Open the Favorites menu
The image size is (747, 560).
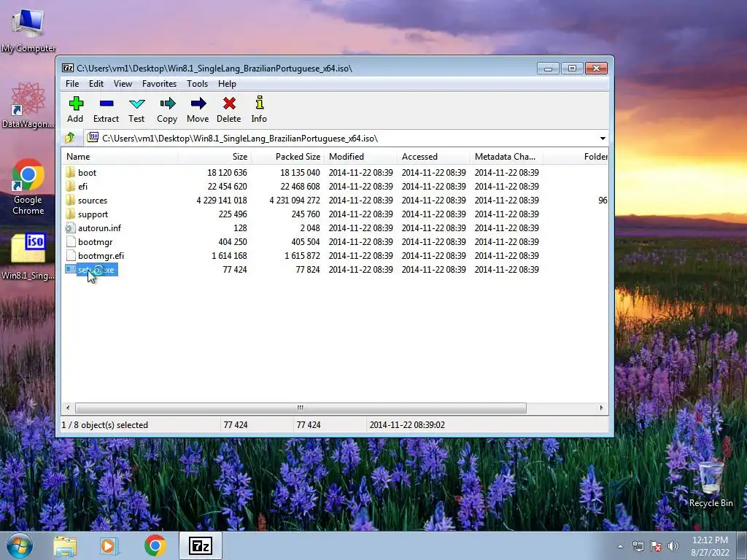click(x=159, y=84)
